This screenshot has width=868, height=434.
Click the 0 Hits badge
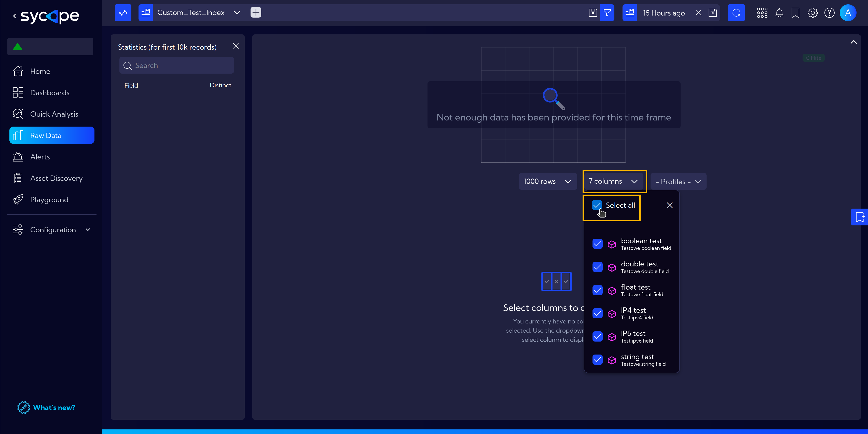coord(814,58)
